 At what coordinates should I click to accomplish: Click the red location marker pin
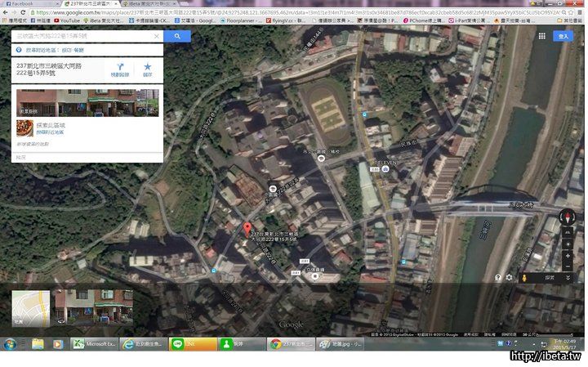click(x=247, y=229)
